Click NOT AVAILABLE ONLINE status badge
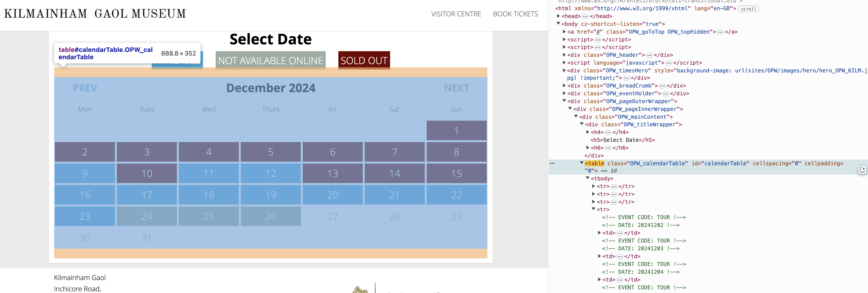This screenshot has width=868, height=293. pyautogui.click(x=271, y=60)
